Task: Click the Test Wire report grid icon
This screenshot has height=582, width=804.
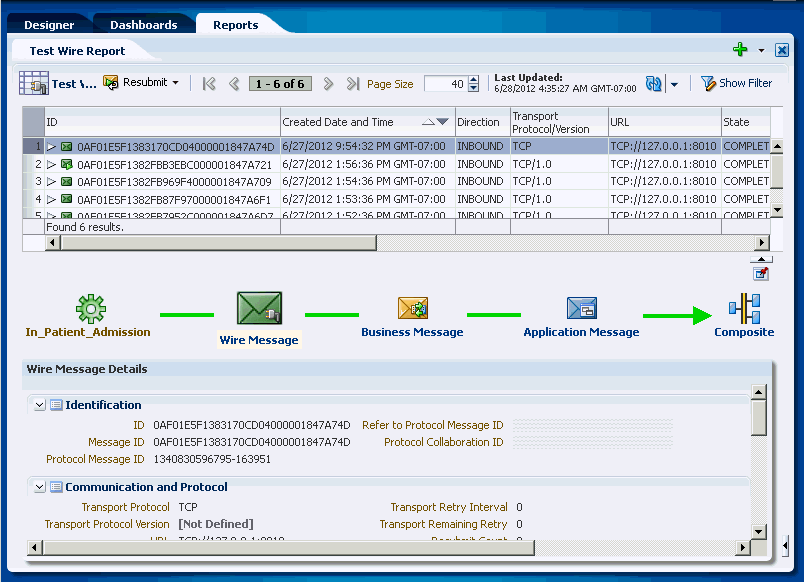Action: click(34, 83)
